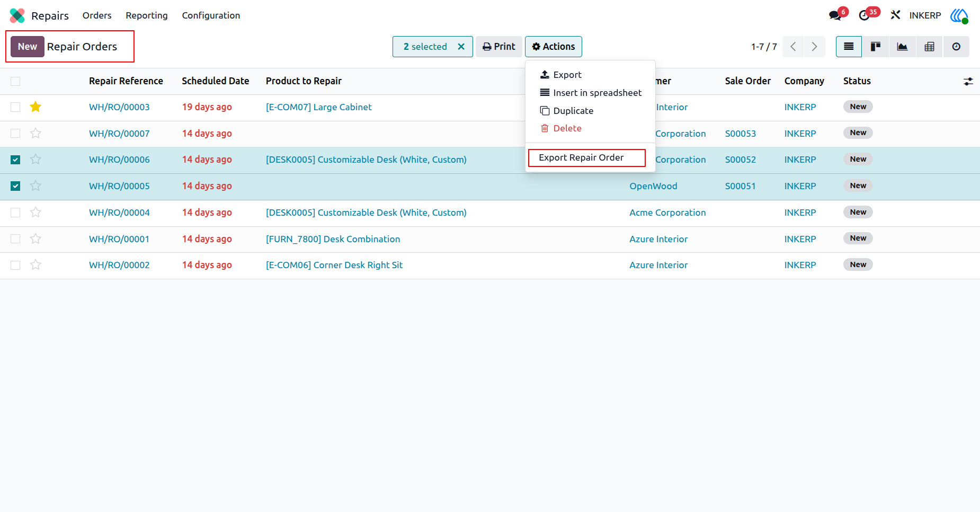Switch to pivot view
The width and height of the screenshot is (980, 512).
point(929,47)
